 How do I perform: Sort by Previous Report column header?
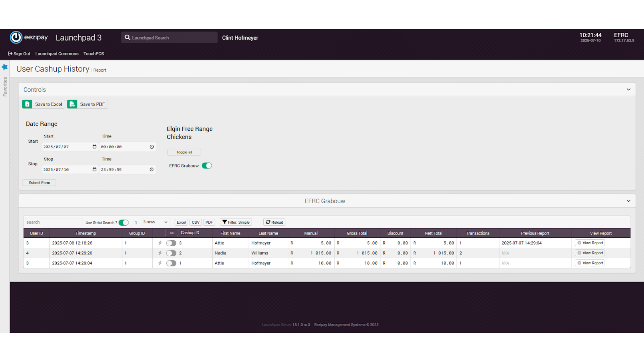tap(535, 233)
